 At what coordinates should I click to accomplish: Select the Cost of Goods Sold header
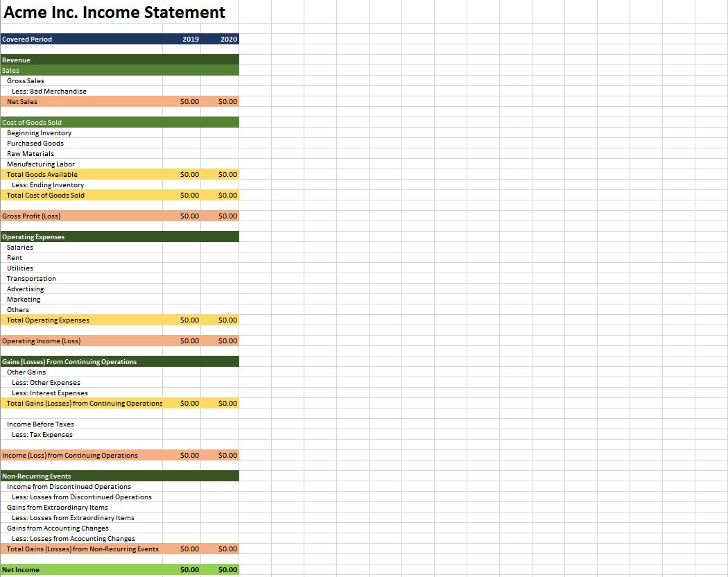(x=32, y=123)
